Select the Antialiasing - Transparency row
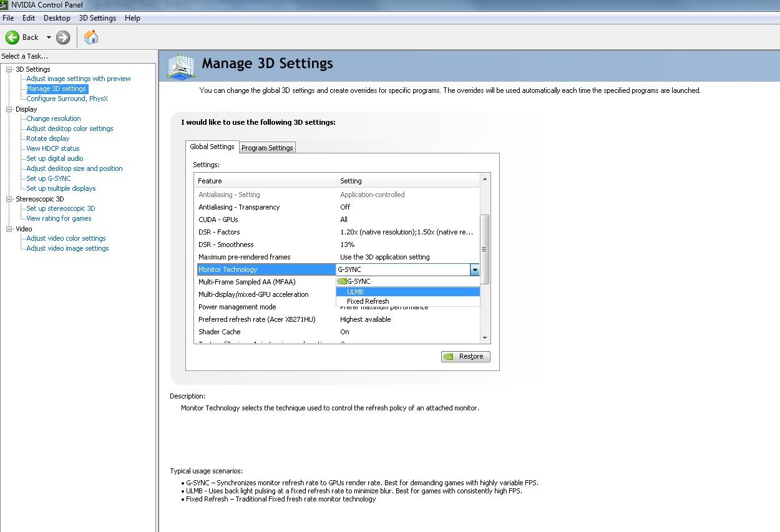This screenshot has width=780, height=532. coord(337,207)
